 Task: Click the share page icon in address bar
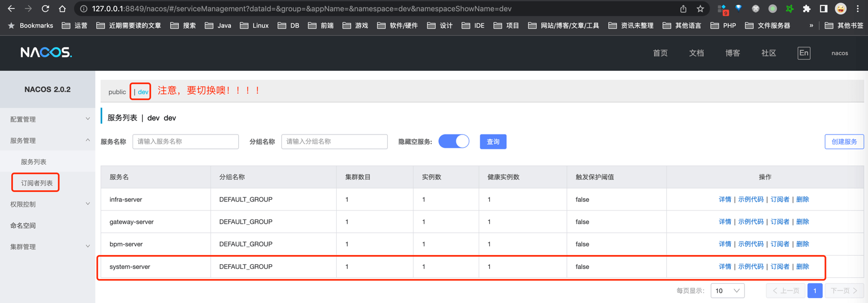click(683, 9)
